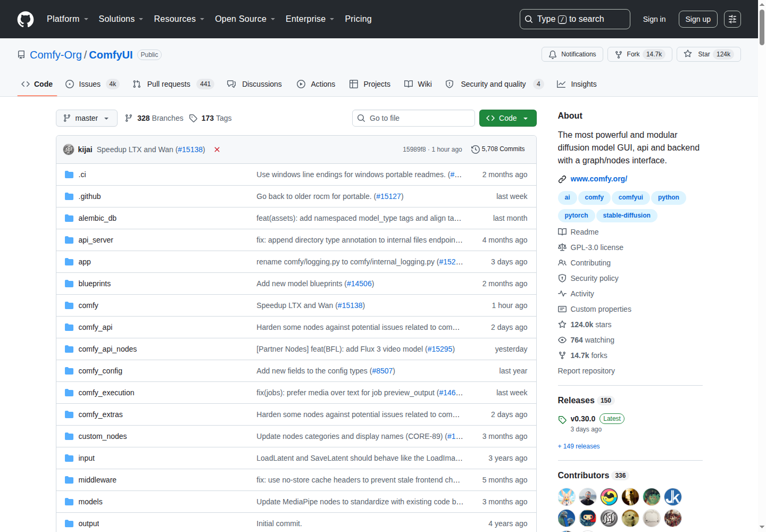The image size is (766, 532).
Task: Open the alembic_db folder icon
Action: (69, 218)
